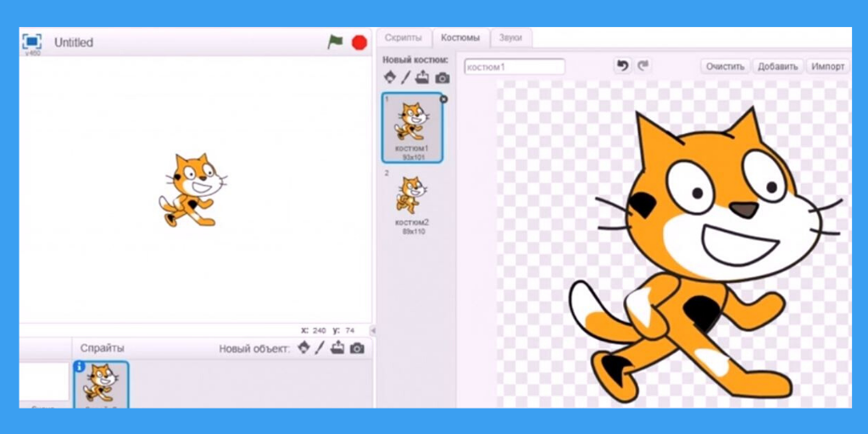Click the Добавить button
Image resolution: width=868 pixels, height=434 pixels.
[778, 66]
